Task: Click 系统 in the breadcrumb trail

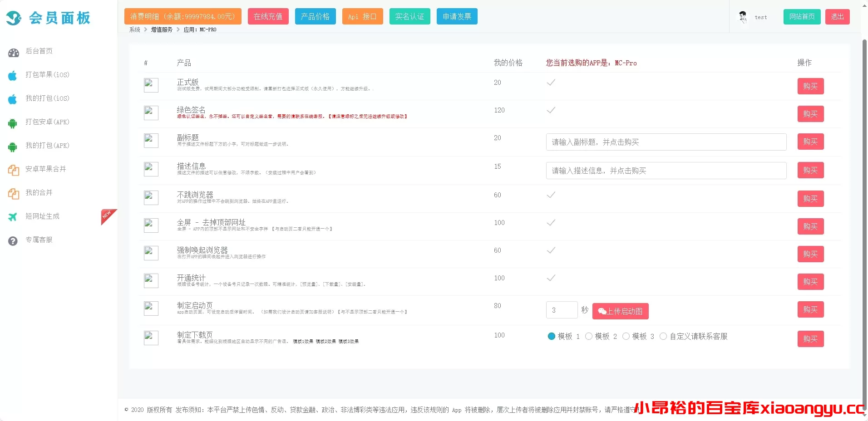Action: (134, 29)
